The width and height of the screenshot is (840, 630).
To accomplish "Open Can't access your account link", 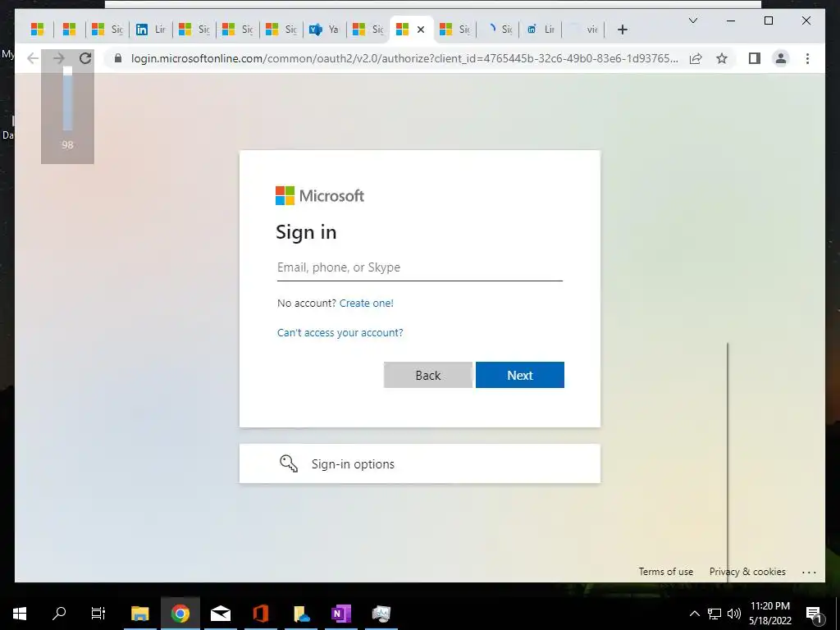I will [340, 333].
